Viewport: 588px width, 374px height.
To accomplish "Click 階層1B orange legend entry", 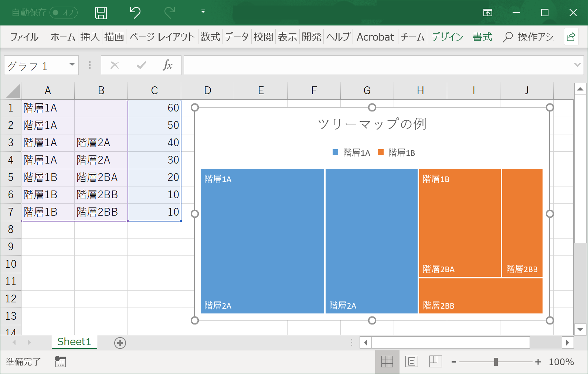I will 396,152.
